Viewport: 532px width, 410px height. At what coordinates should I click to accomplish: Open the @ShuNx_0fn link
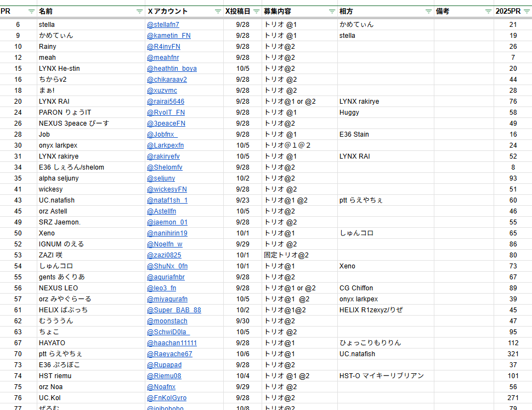tap(167, 266)
